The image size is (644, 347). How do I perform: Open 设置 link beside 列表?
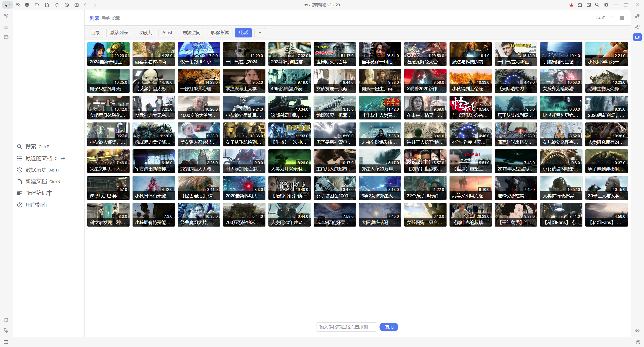click(116, 18)
